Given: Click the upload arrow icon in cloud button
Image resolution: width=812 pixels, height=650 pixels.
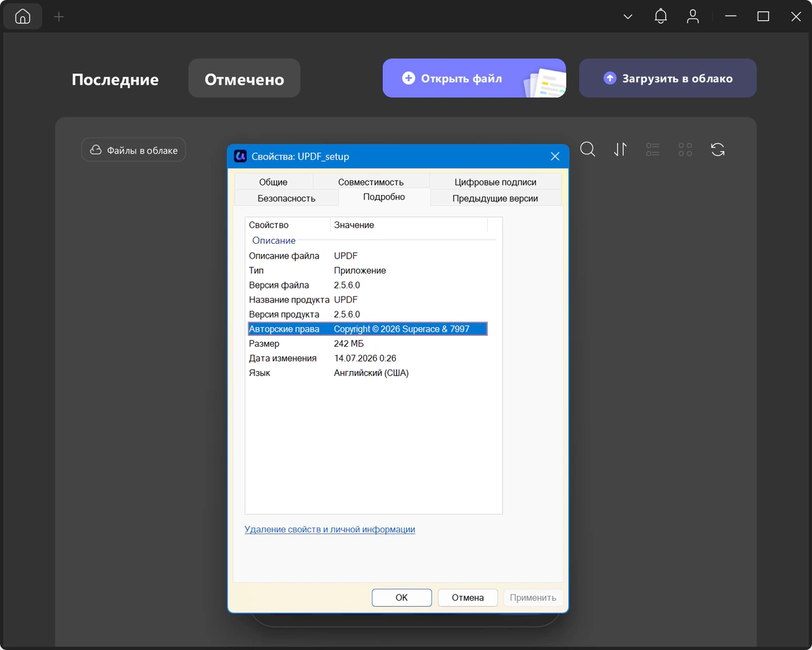Looking at the screenshot, I should coord(610,78).
